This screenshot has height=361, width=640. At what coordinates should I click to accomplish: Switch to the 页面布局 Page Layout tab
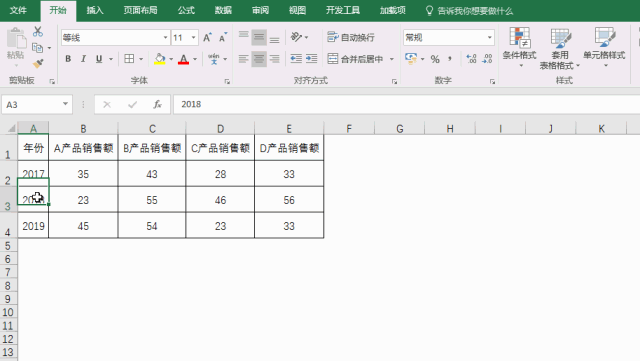pos(140,10)
